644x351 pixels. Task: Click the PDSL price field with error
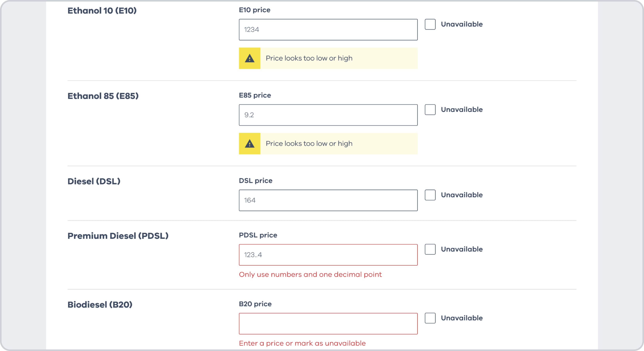328,255
